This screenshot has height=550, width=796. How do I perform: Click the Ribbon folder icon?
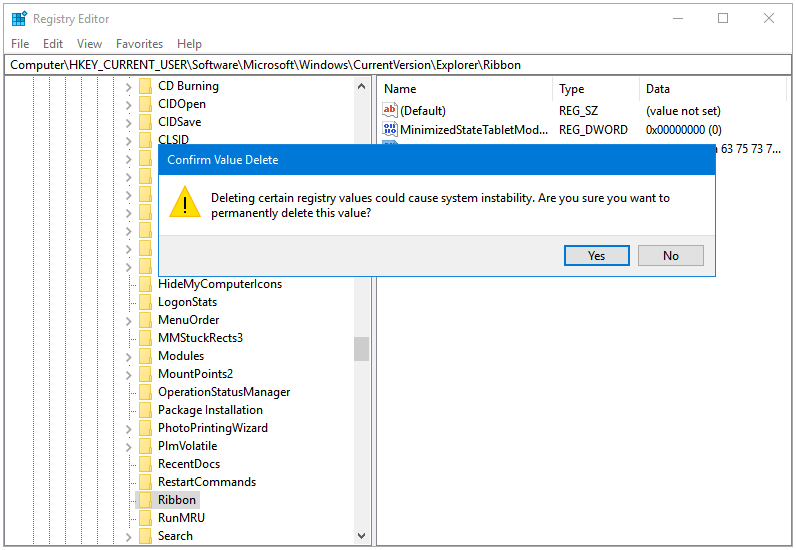(145, 500)
